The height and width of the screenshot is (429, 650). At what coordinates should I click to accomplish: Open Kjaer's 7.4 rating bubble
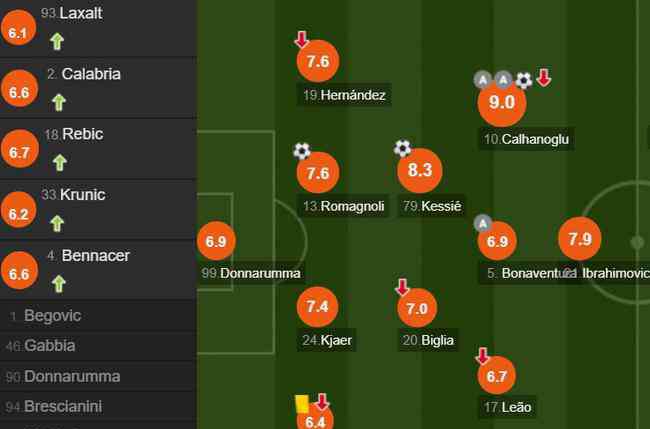tap(318, 307)
